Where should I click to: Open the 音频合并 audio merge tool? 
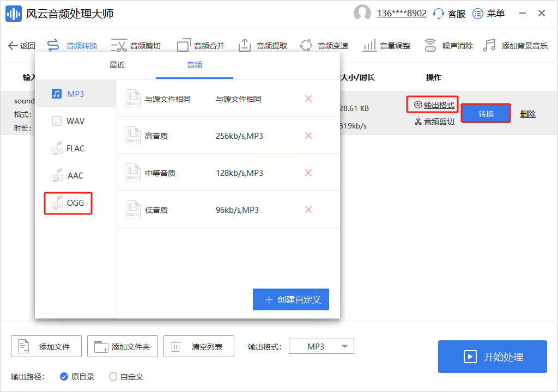coord(201,46)
